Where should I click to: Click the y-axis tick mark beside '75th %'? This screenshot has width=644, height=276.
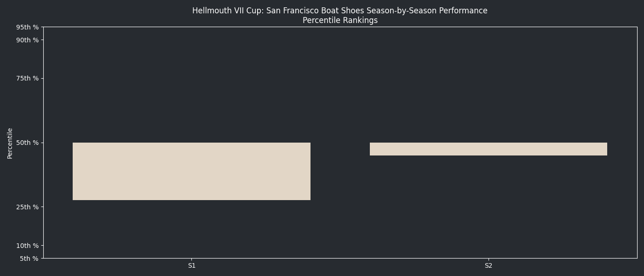click(x=42, y=78)
